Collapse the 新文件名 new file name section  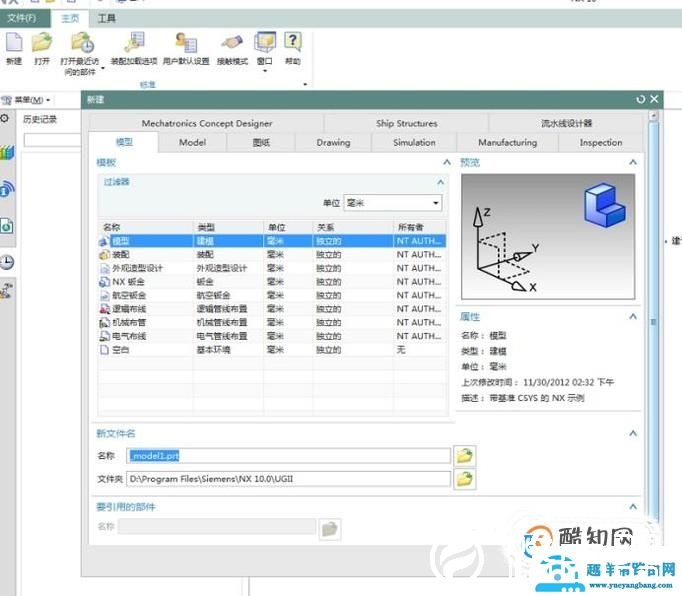[x=633, y=433]
